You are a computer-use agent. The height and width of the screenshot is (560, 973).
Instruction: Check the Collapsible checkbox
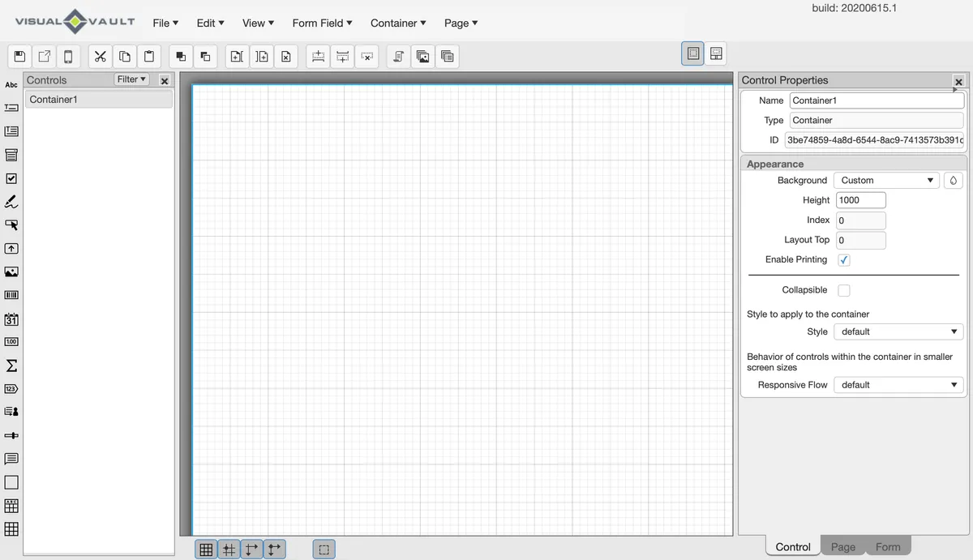click(844, 289)
